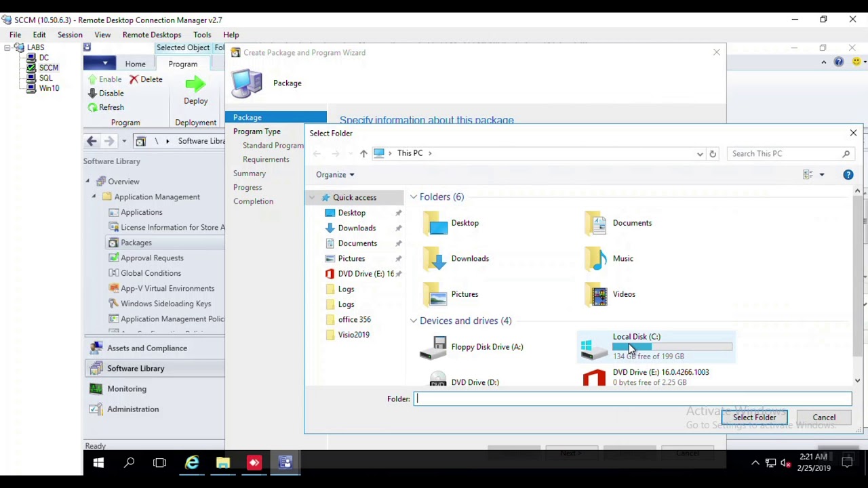Viewport: 868px width, 488px height.
Task: Click Cancel in Select Folder dialog
Action: (x=824, y=418)
